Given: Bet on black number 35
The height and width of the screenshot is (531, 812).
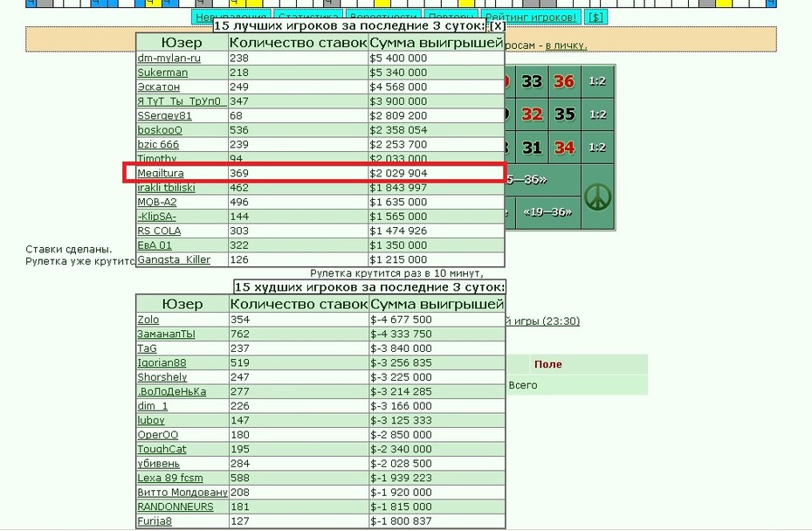Looking at the screenshot, I should click(x=564, y=114).
